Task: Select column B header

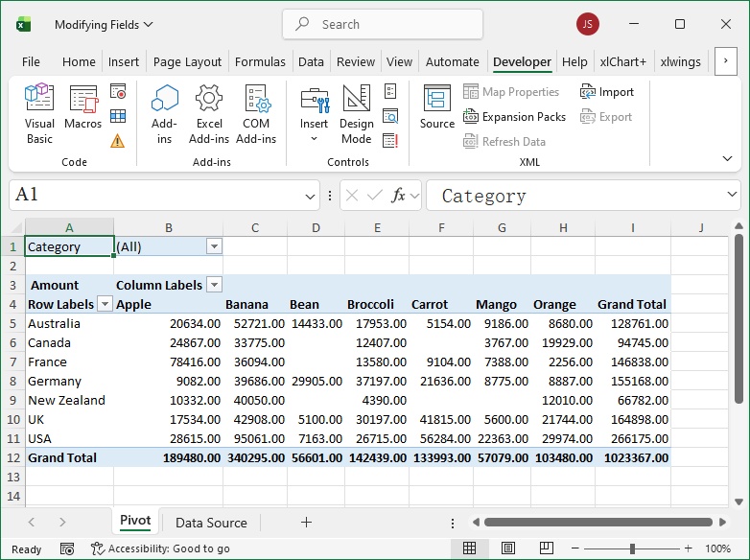Action: pyautogui.click(x=169, y=227)
